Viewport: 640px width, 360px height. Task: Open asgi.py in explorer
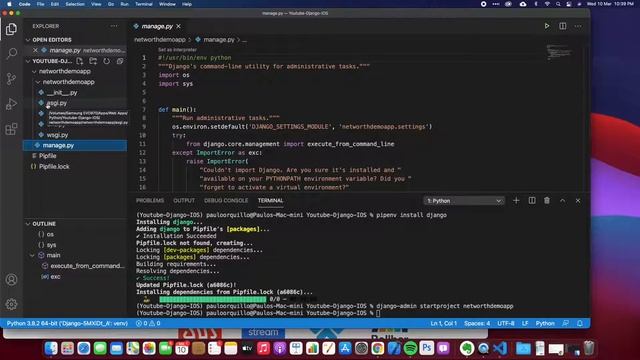tap(57, 103)
